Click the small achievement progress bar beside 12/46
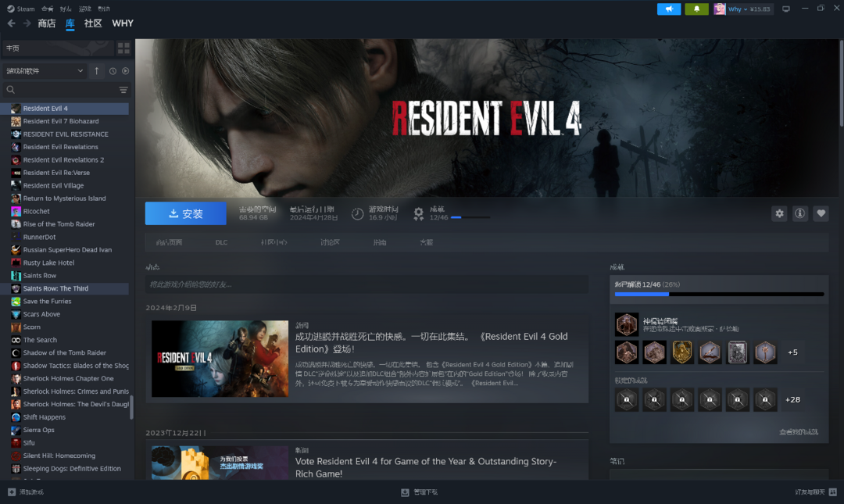Image resolution: width=844 pixels, height=504 pixels. click(x=470, y=217)
